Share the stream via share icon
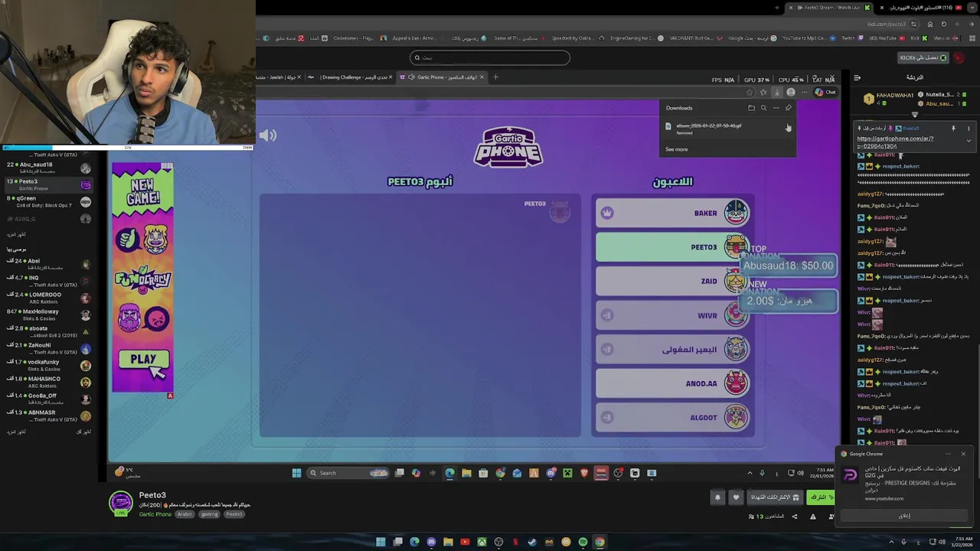980x551 pixels. click(x=794, y=517)
